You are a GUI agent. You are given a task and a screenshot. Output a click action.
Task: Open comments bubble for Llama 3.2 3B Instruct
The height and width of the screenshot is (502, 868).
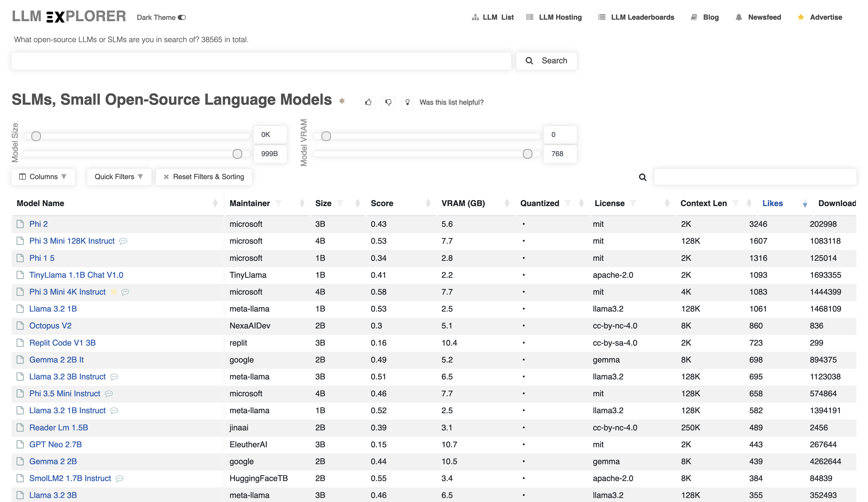114,377
